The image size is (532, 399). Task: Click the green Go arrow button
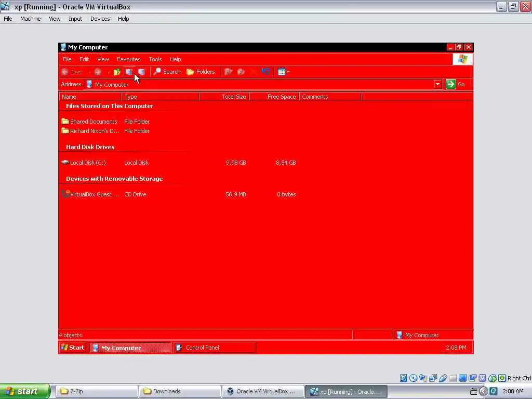tap(450, 84)
